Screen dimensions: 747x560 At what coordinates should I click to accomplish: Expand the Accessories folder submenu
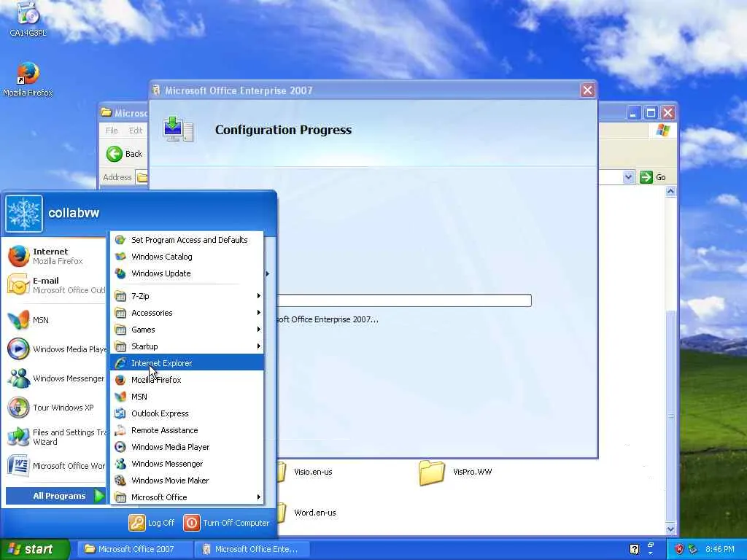(187, 312)
